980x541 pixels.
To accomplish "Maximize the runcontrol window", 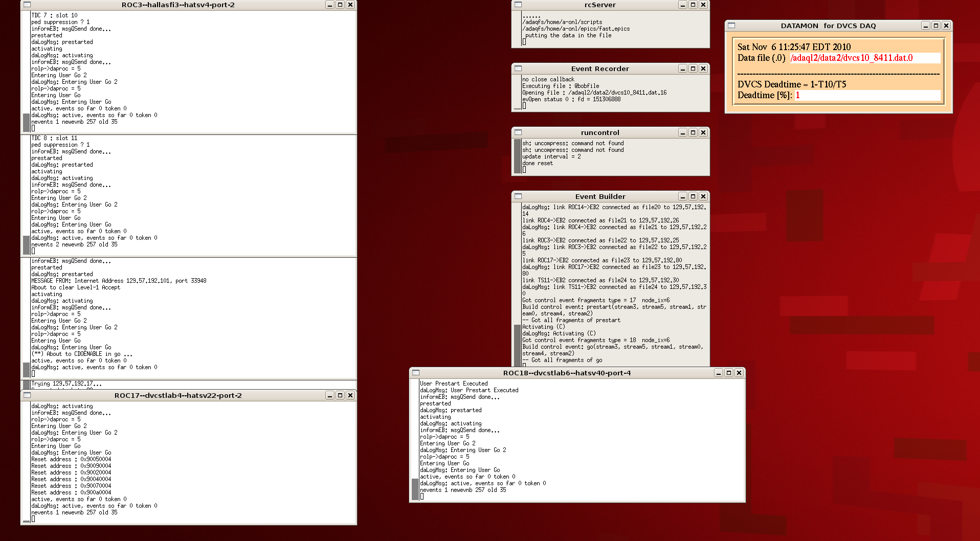I will [693, 132].
